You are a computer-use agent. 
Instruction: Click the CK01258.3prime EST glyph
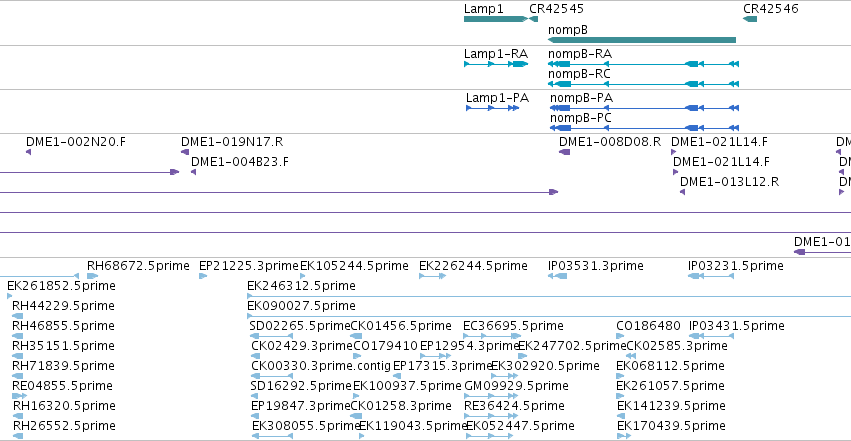(x=356, y=416)
